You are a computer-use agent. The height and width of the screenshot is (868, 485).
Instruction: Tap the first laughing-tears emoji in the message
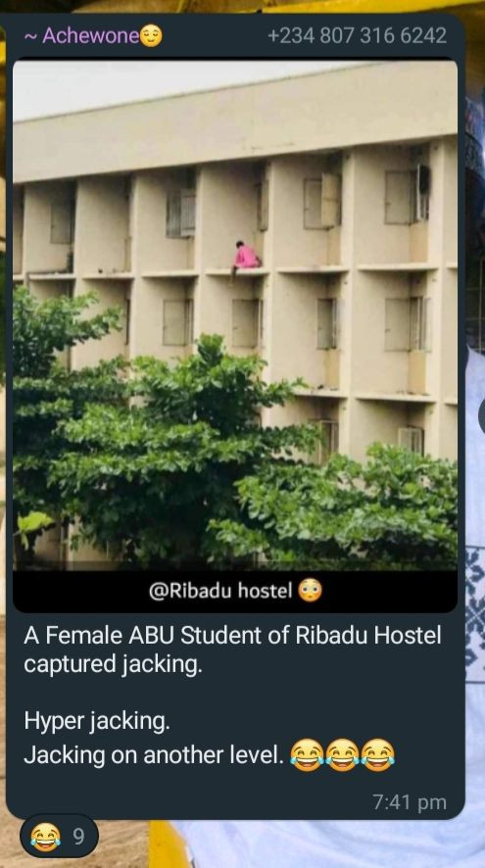[307, 755]
